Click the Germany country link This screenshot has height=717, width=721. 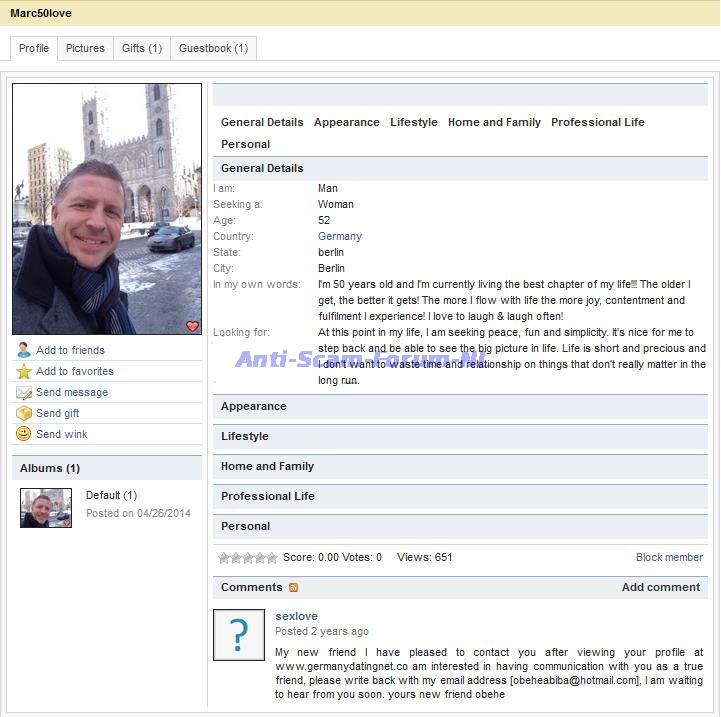click(340, 237)
